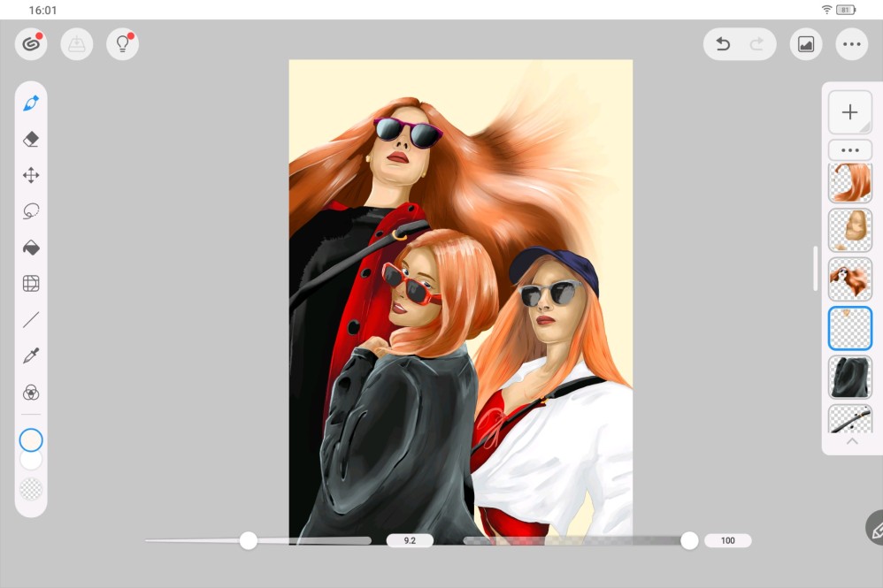Add a new layer with the plus button
883x588 pixels.
[849, 112]
